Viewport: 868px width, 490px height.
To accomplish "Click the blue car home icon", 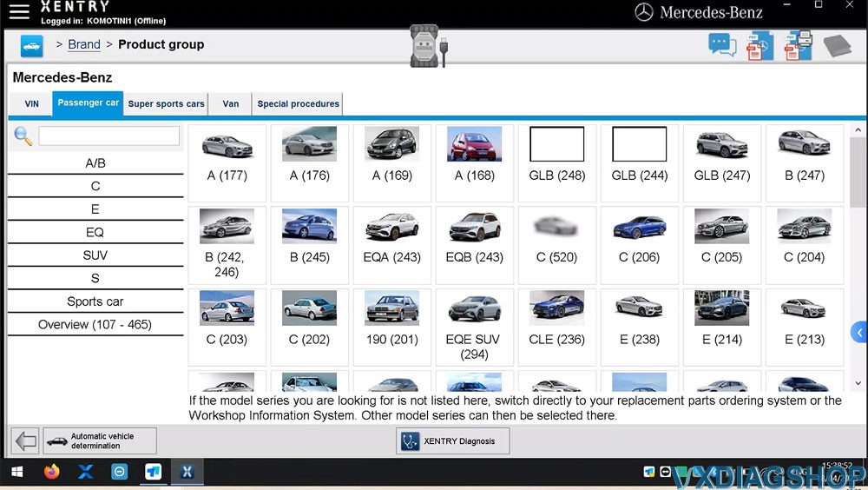I will [31, 45].
